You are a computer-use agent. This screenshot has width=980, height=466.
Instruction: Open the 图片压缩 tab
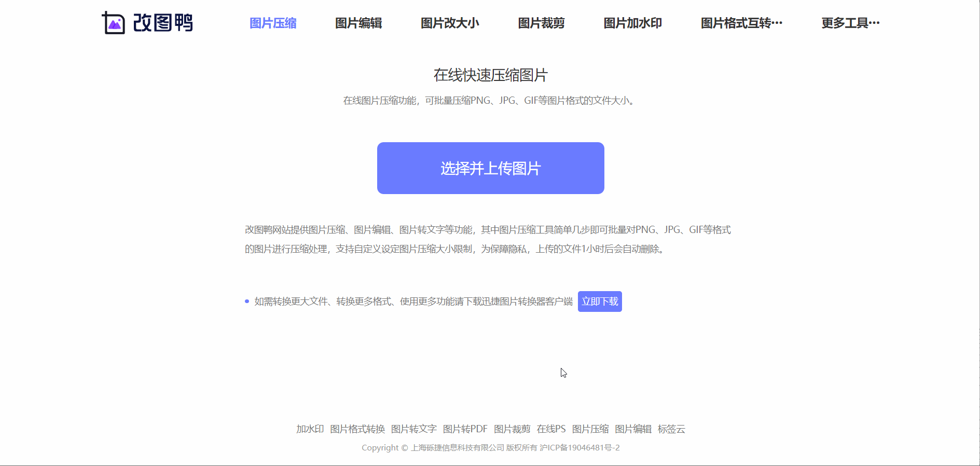(273, 23)
